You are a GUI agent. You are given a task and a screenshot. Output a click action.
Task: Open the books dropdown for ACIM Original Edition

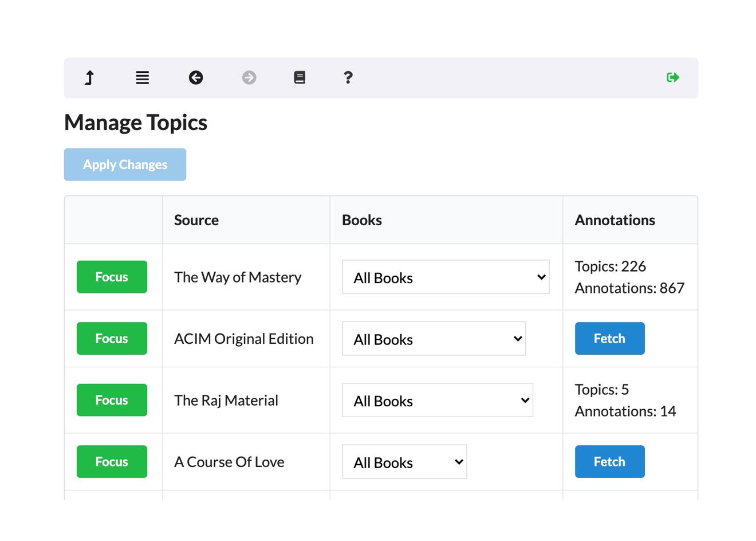[434, 339]
